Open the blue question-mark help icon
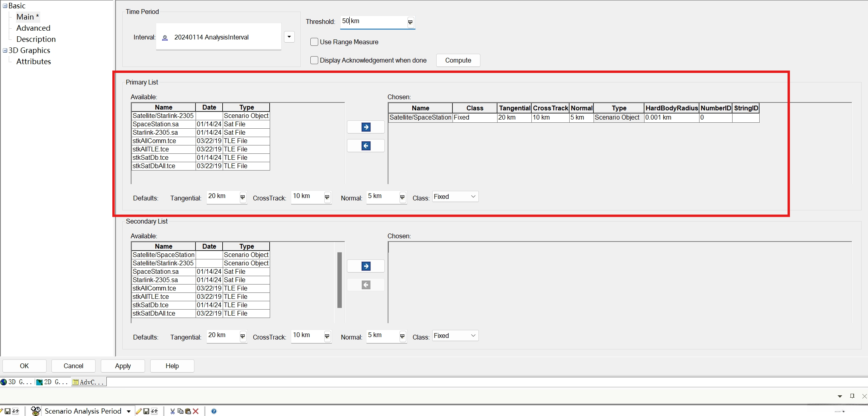This screenshot has width=868, height=416. click(x=214, y=411)
